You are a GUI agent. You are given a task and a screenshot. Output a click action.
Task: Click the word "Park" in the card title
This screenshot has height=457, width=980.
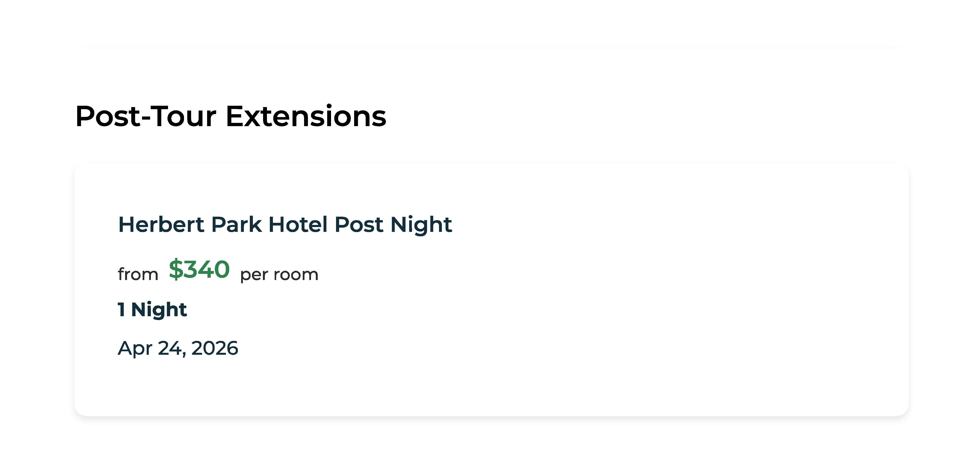(236, 224)
